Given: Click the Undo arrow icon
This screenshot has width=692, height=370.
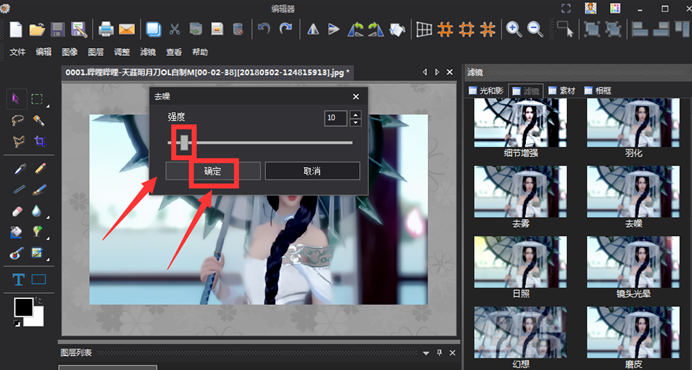Looking at the screenshot, I should (263, 29).
